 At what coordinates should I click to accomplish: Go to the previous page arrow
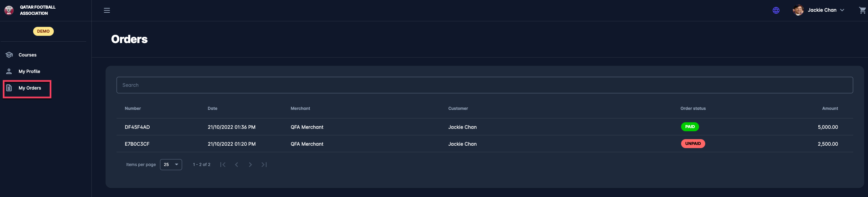(x=237, y=165)
